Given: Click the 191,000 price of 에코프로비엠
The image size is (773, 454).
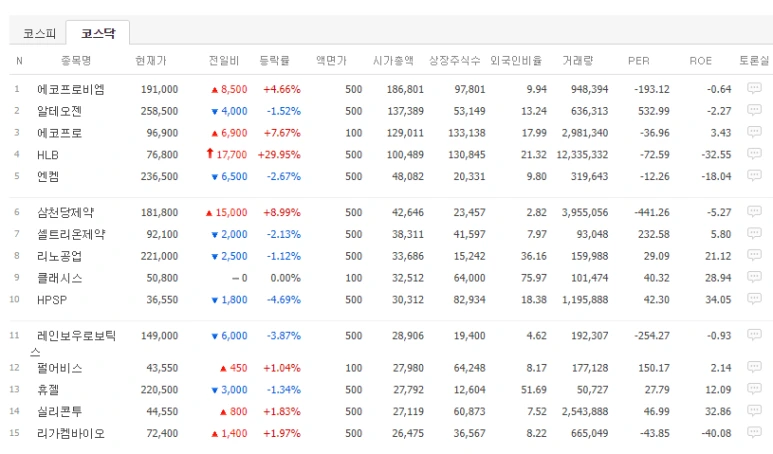Looking at the screenshot, I should pos(159,89).
